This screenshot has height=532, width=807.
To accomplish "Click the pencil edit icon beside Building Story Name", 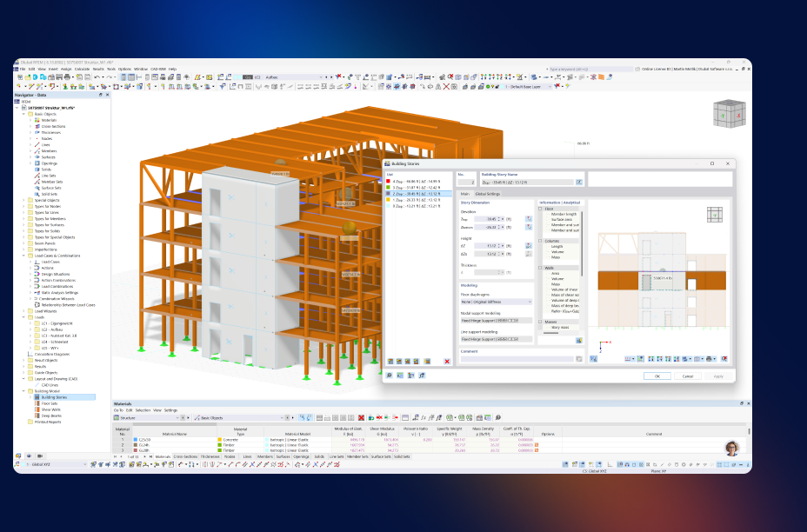I will 579,180.
